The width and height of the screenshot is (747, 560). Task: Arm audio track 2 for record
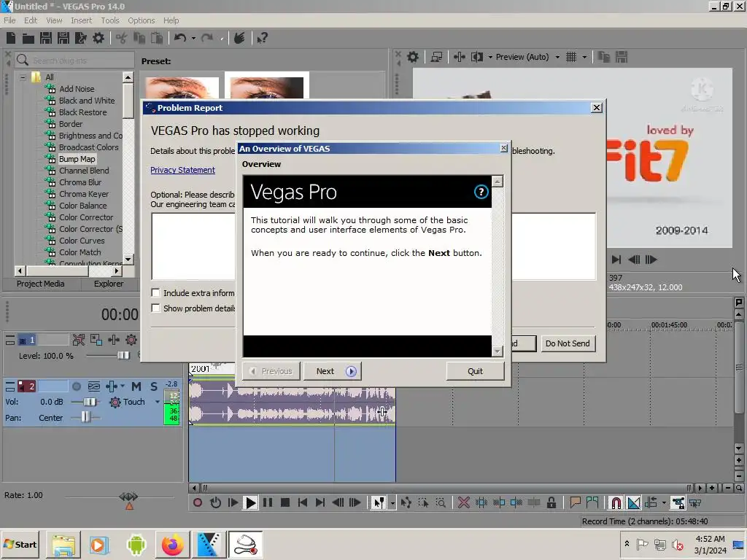coord(76,386)
